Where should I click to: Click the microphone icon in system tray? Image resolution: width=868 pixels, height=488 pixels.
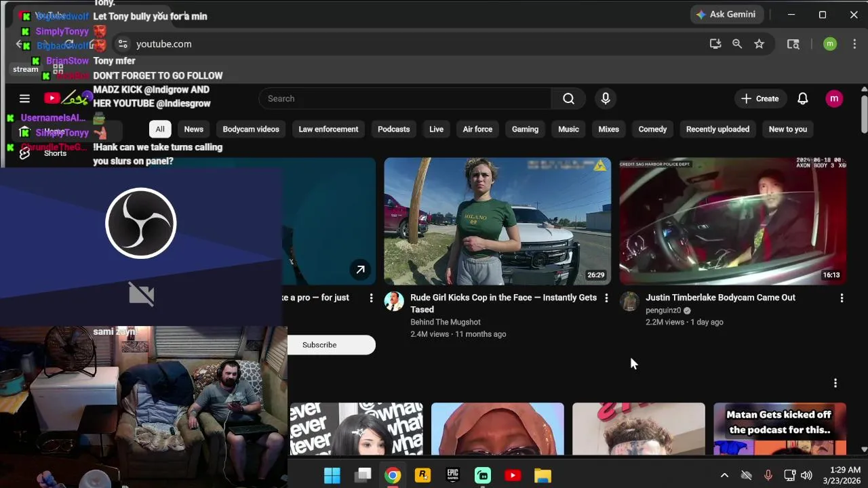768,476
